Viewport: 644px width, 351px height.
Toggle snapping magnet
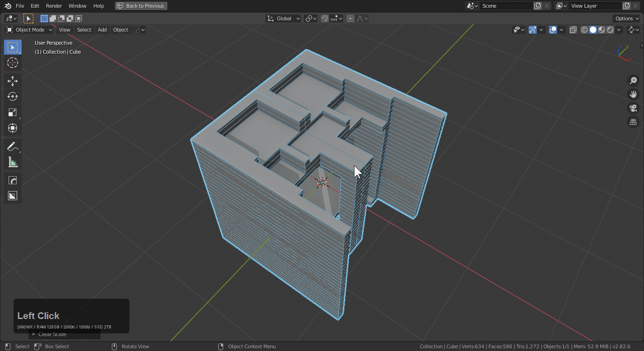pos(324,18)
